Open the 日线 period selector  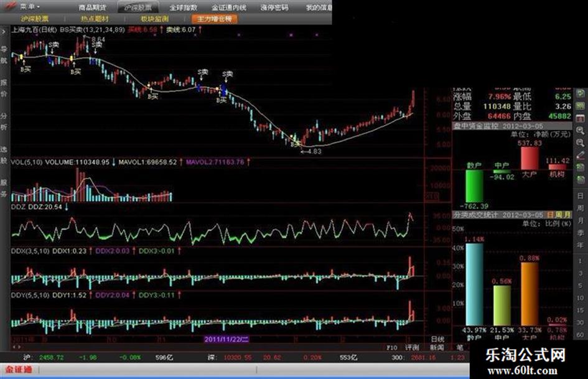pyautogui.click(x=437, y=339)
